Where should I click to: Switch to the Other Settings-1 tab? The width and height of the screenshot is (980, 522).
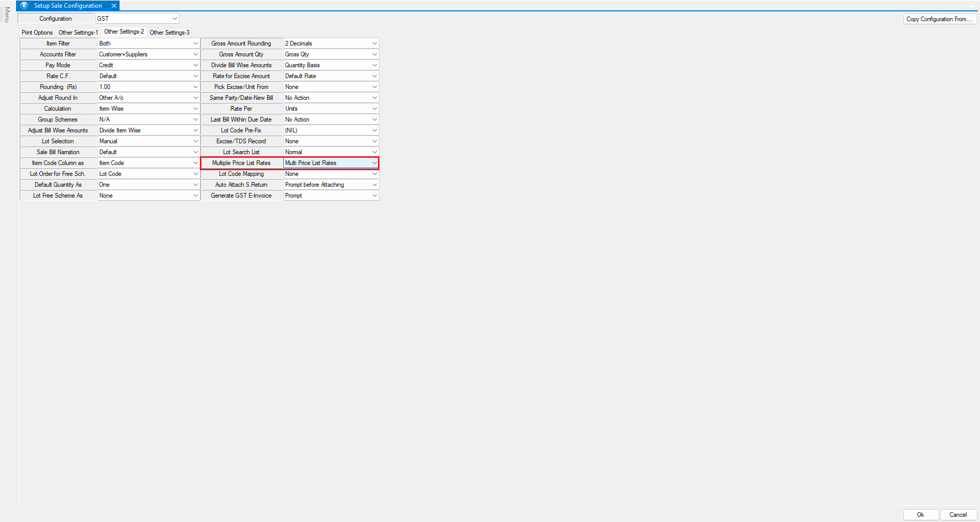click(x=78, y=33)
